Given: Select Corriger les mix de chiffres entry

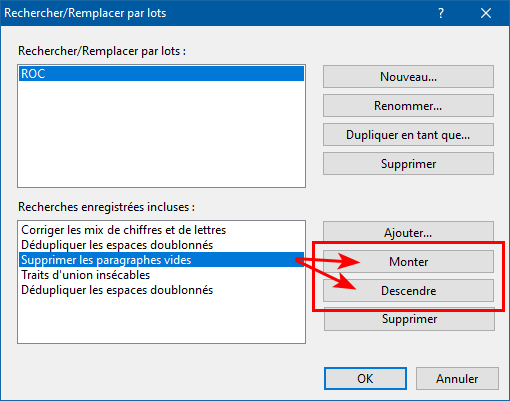Looking at the screenshot, I should 161,230.
